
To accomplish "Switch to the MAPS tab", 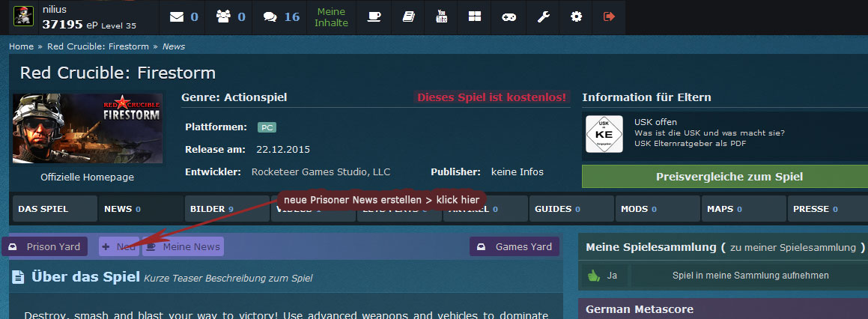I will pos(744,209).
